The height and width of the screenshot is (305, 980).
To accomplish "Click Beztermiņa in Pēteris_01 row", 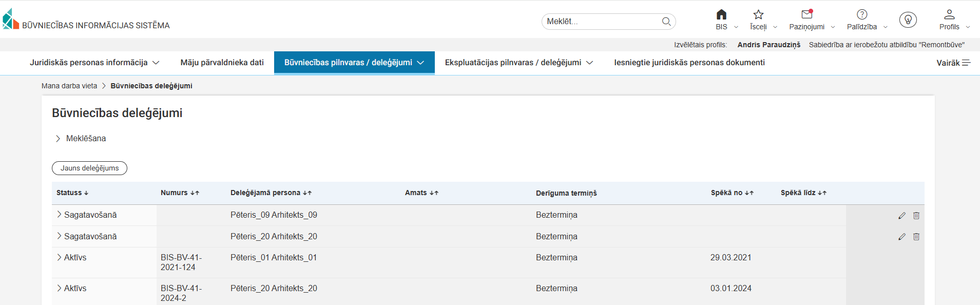I will [x=556, y=257].
